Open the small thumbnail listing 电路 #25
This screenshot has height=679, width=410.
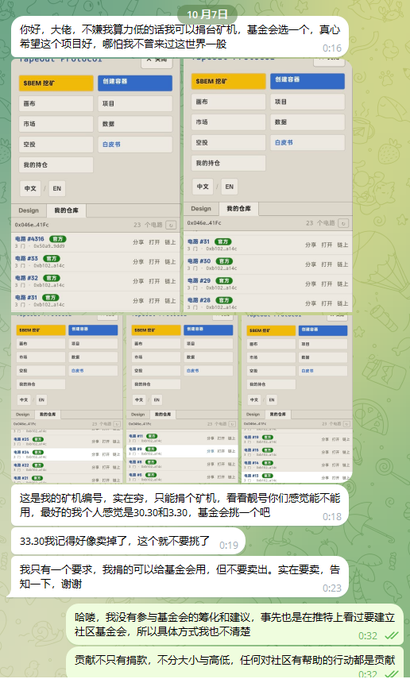67,398
